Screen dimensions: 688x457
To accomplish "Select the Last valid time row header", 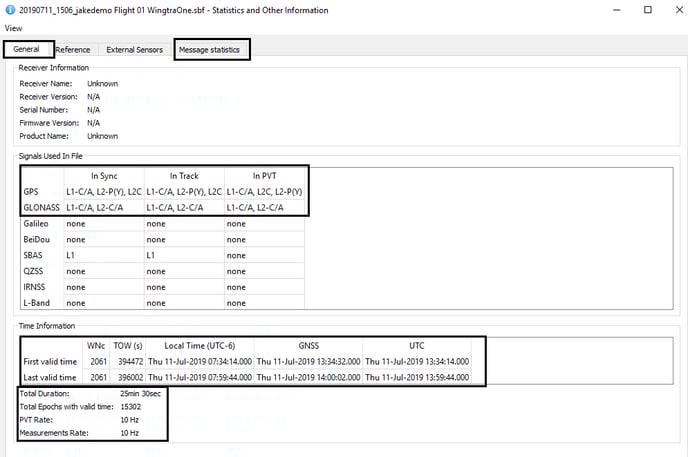I will tap(50, 378).
